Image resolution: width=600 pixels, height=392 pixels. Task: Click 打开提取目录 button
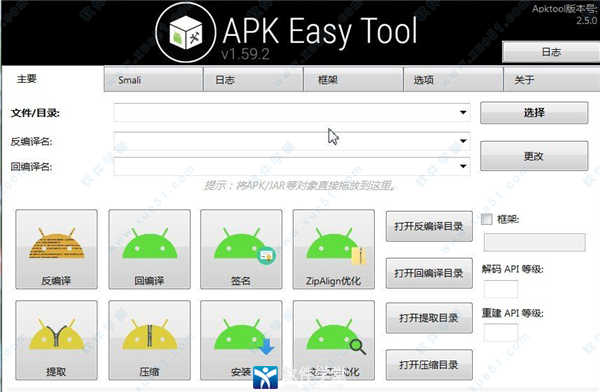tap(429, 318)
